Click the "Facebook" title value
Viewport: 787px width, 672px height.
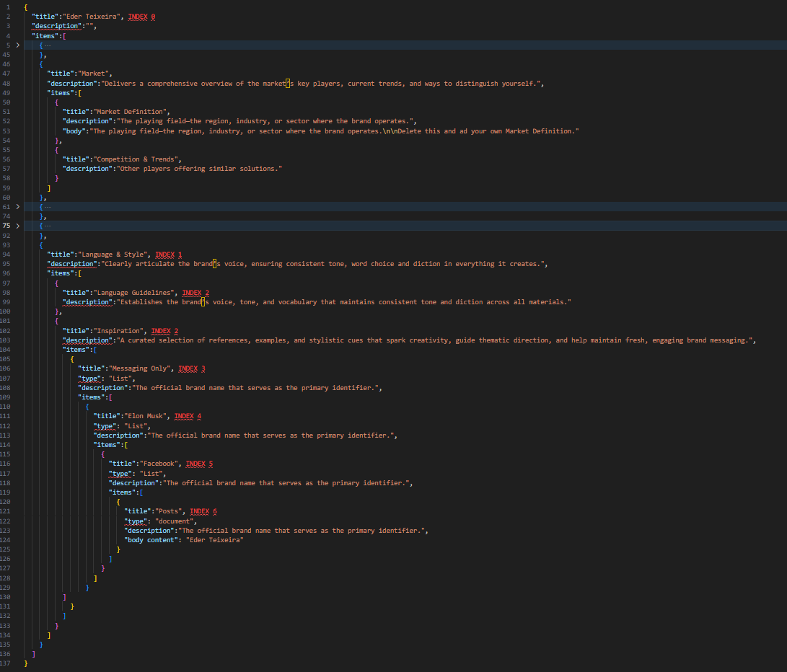[x=160, y=464]
